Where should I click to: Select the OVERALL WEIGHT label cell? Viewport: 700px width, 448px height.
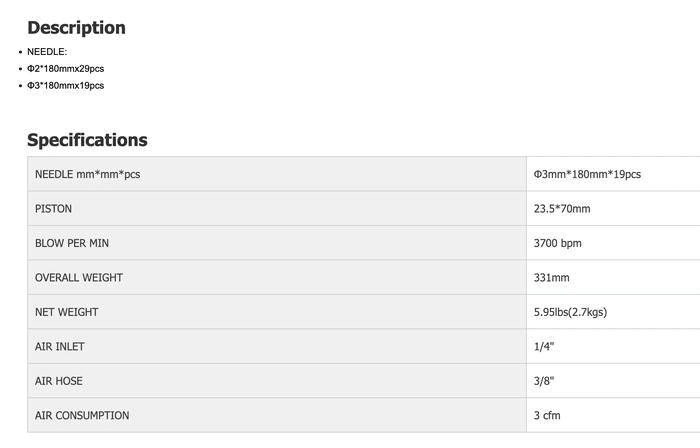coord(78,278)
